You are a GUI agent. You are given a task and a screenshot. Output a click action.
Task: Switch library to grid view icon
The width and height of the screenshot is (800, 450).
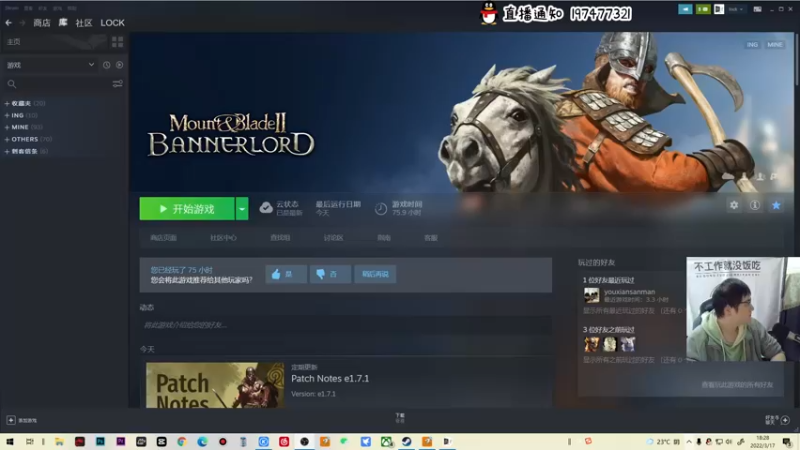click(117, 42)
